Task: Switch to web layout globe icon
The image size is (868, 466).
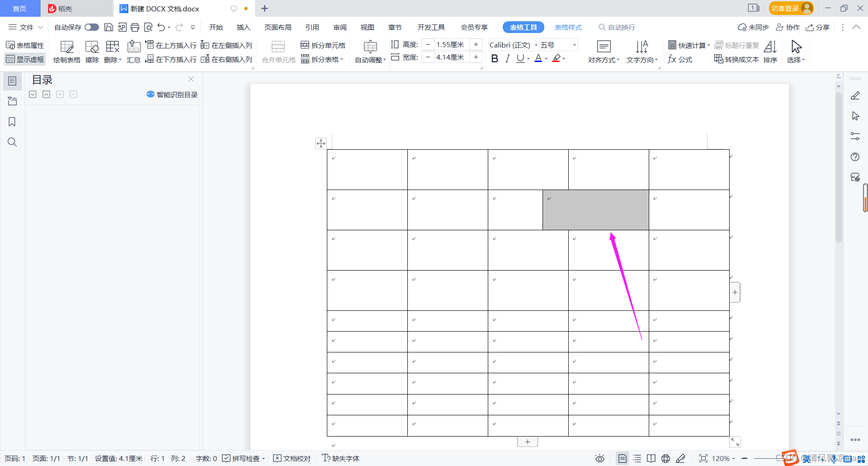Action: pos(665,458)
